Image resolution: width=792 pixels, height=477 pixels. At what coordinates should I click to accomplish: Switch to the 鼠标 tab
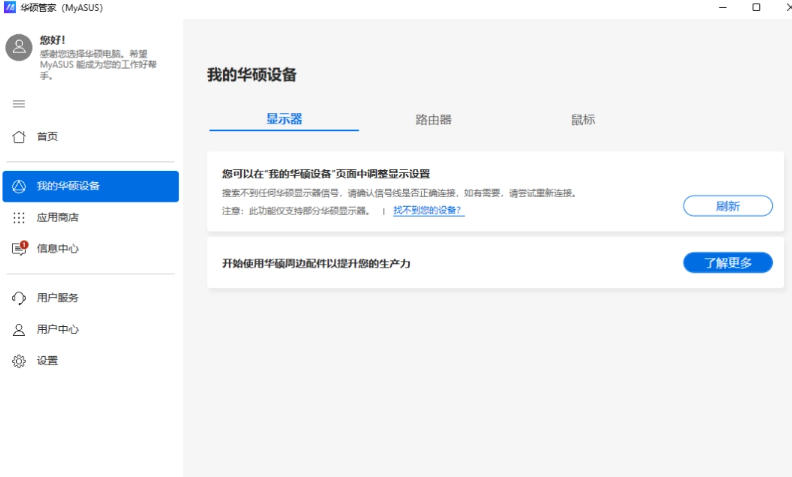(x=583, y=120)
